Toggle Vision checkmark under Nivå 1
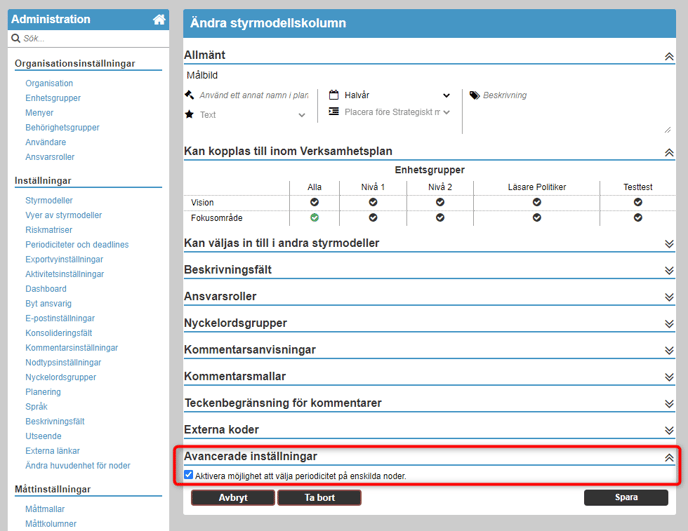The width and height of the screenshot is (688, 531). [x=373, y=202]
